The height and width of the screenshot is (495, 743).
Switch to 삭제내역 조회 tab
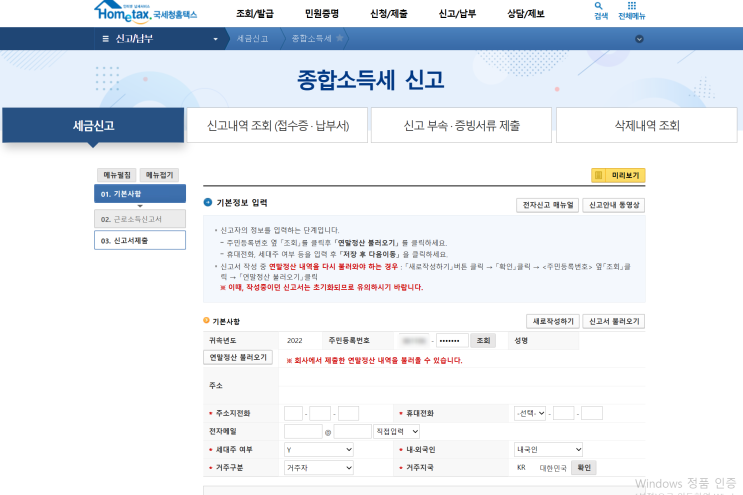647,126
